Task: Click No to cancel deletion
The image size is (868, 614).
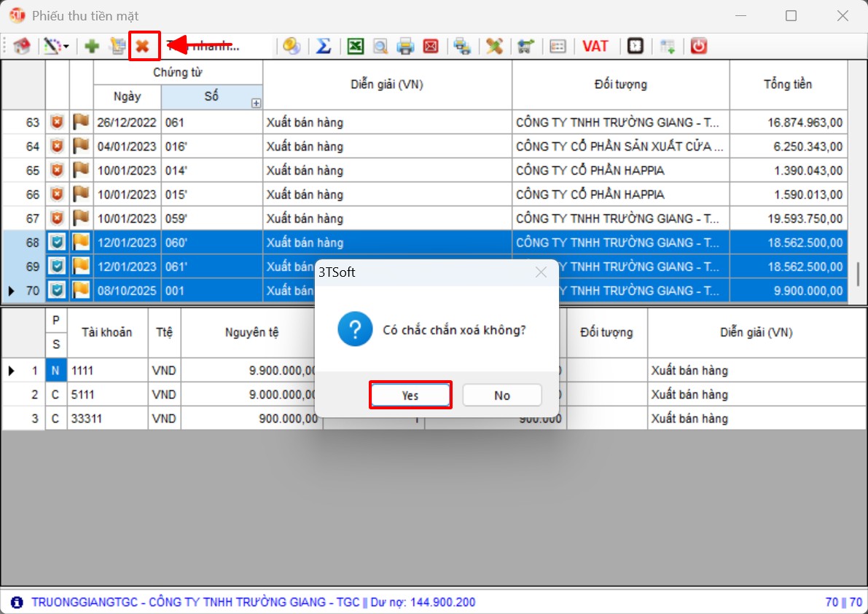Action: [502, 395]
